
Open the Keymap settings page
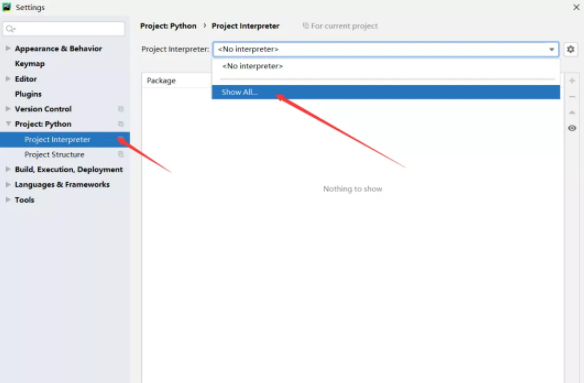pyautogui.click(x=30, y=64)
